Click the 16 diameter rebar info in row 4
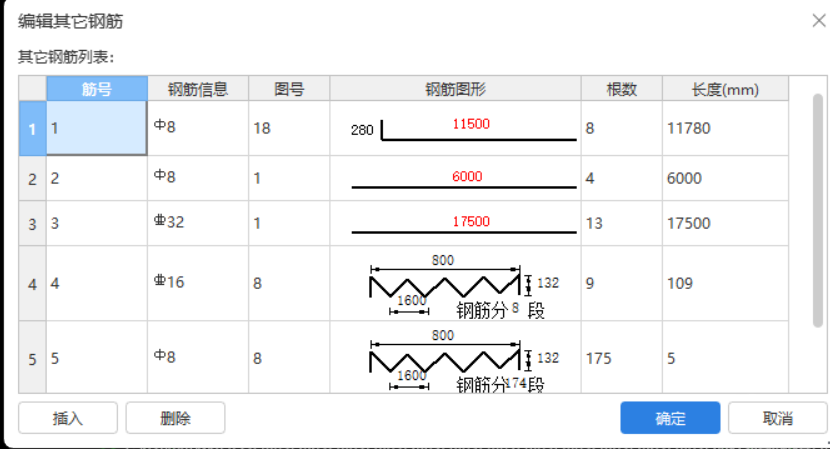Image resolution: width=830 pixels, height=449 pixels. click(x=198, y=283)
